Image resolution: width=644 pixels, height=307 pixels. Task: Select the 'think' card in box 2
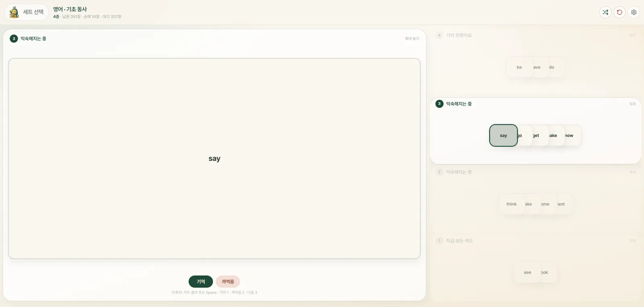click(511, 204)
